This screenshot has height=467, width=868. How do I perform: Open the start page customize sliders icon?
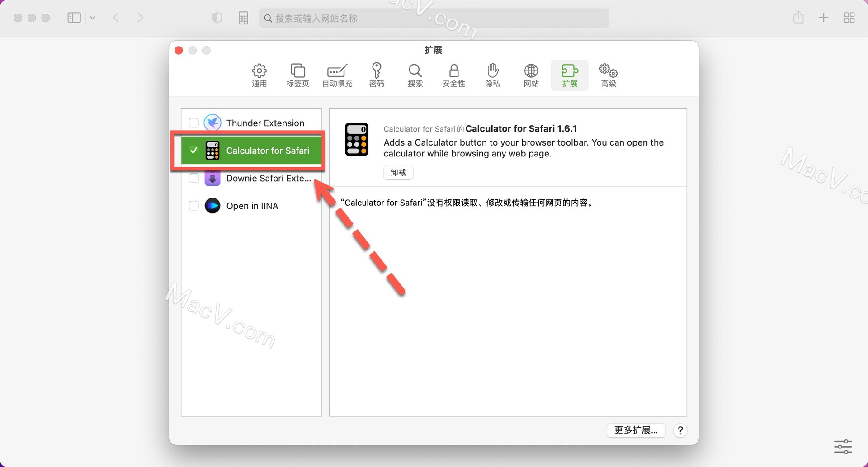(843, 447)
